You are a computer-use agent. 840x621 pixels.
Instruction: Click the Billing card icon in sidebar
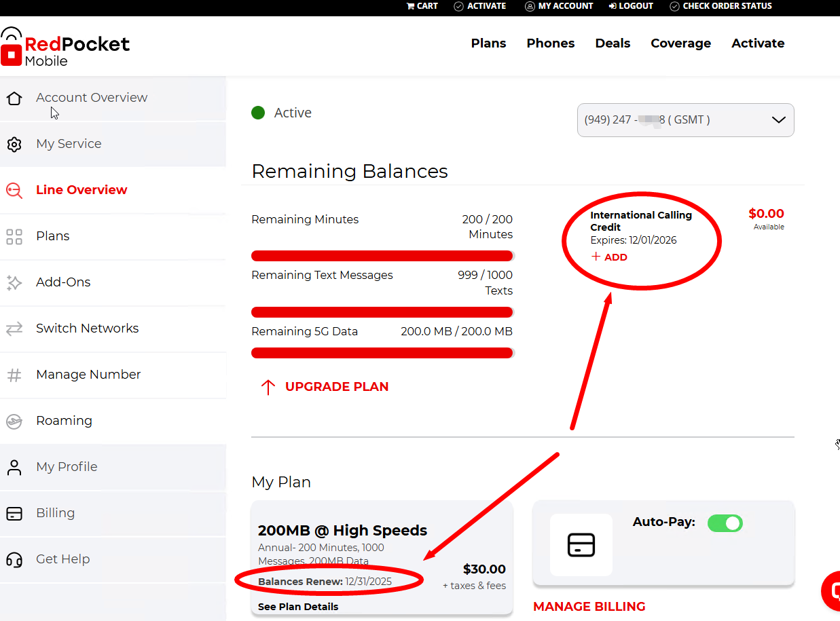pyautogui.click(x=14, y=513)
